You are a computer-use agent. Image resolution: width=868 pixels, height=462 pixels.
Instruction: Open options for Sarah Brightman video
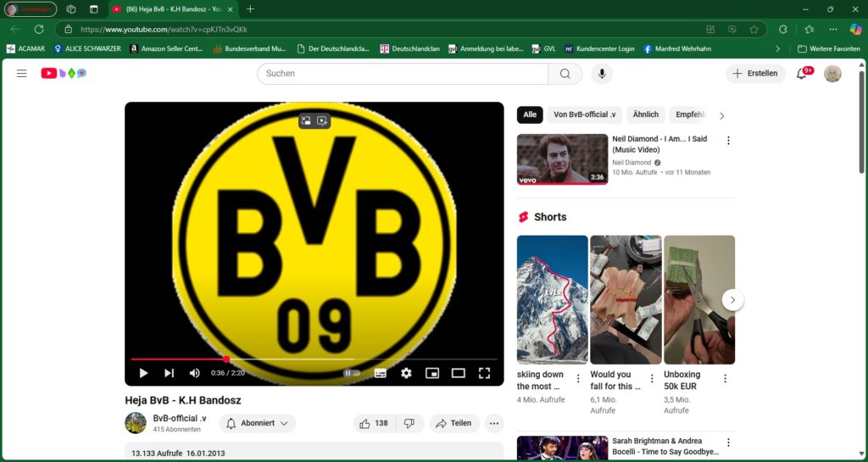(728, 443)
